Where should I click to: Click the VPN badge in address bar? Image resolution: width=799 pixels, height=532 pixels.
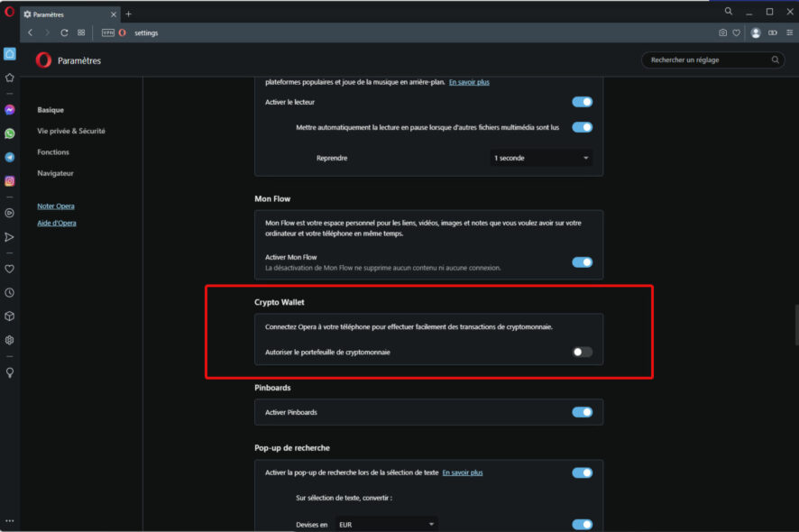[x=108, y=32]
